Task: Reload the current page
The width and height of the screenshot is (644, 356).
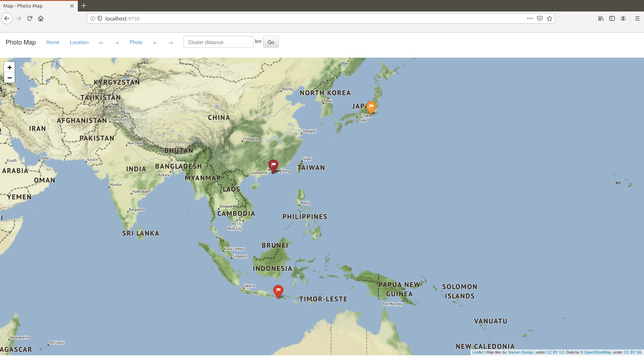Action: (x=30, y=18)
